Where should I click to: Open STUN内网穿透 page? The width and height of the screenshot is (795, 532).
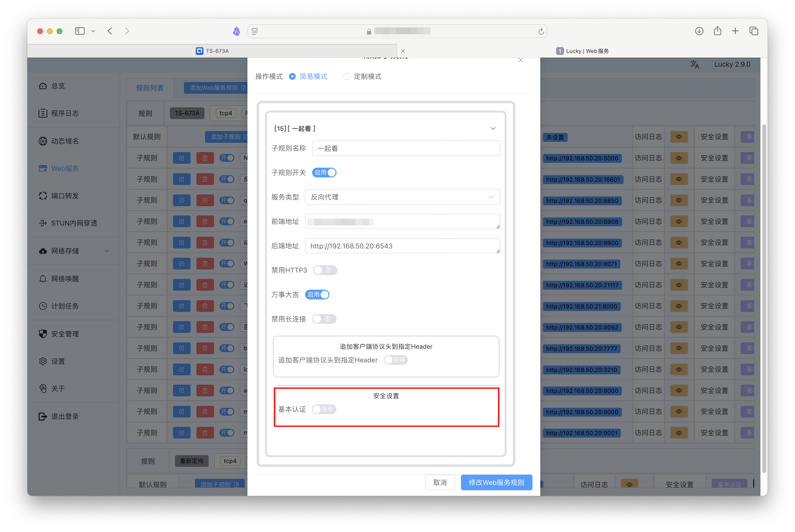tap(68, 223)
